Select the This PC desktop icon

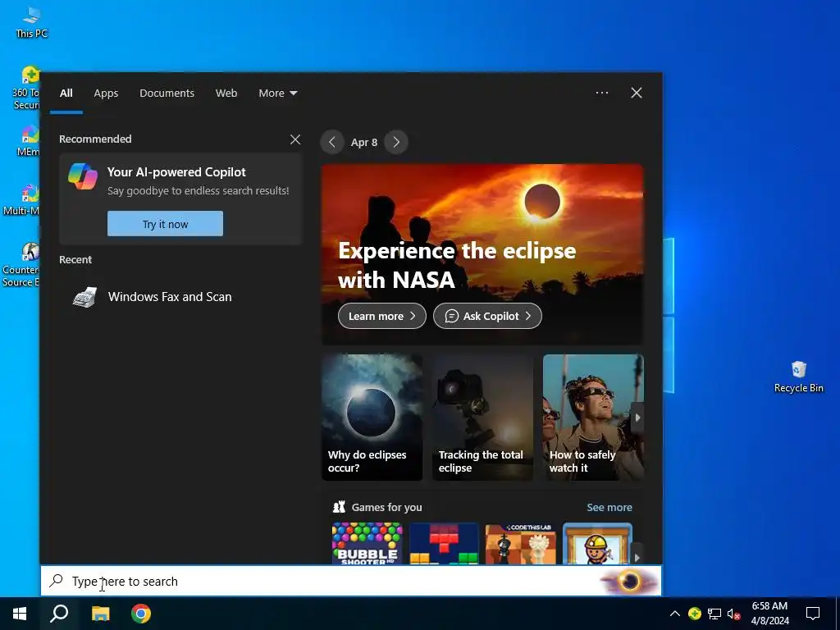(x=31, y=22)
